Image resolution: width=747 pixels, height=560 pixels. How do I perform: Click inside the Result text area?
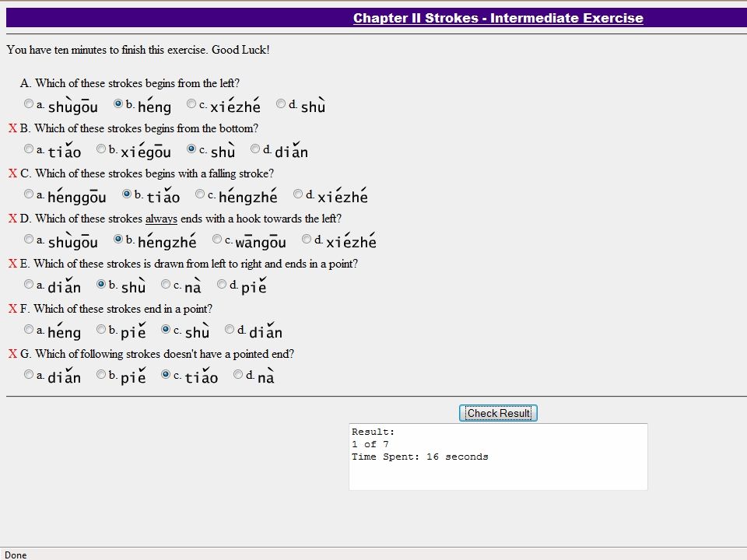tap(498, 457)
